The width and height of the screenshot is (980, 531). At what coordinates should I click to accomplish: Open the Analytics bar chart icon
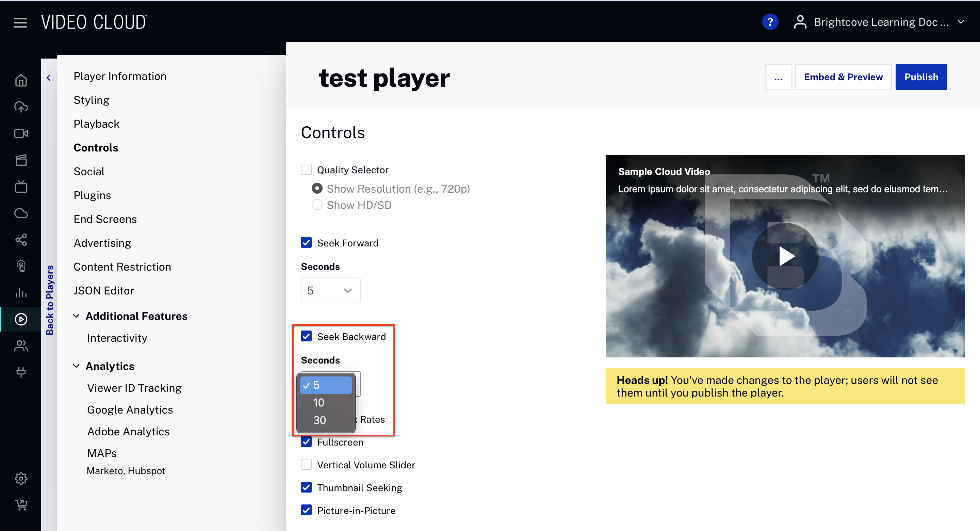click(21, 293)
